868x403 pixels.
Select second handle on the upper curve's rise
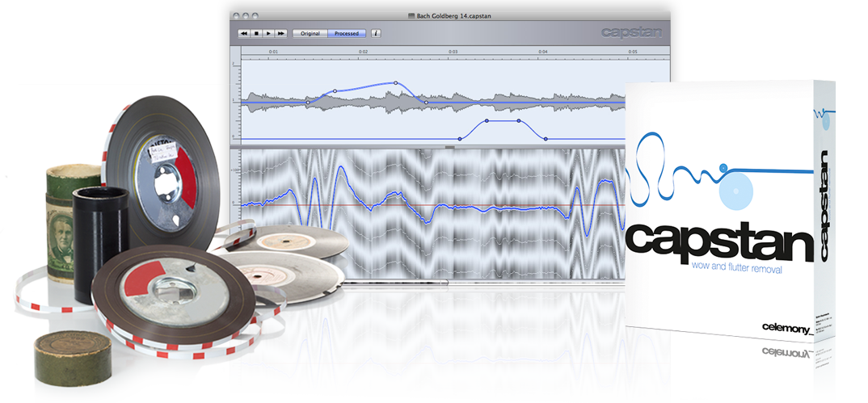point(335,90)
